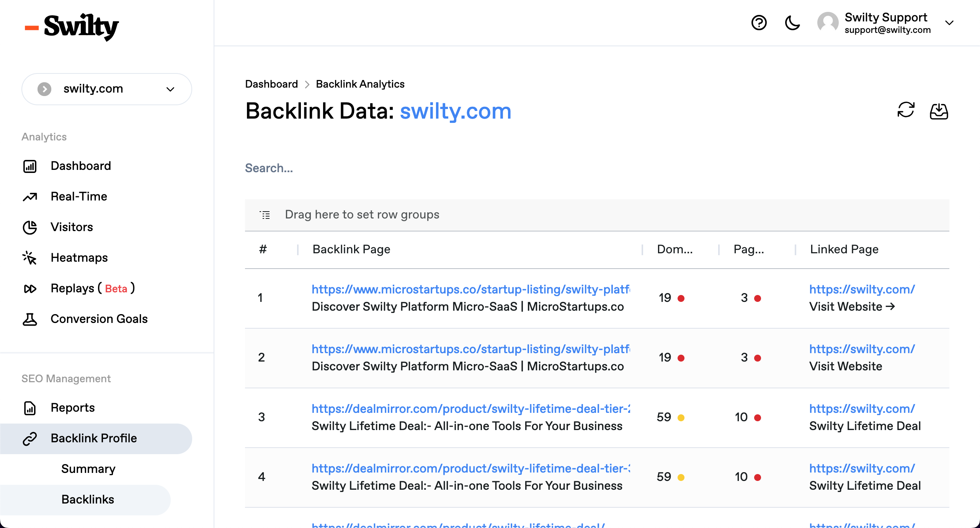Sort by Linked Page column header

[844, 249]
